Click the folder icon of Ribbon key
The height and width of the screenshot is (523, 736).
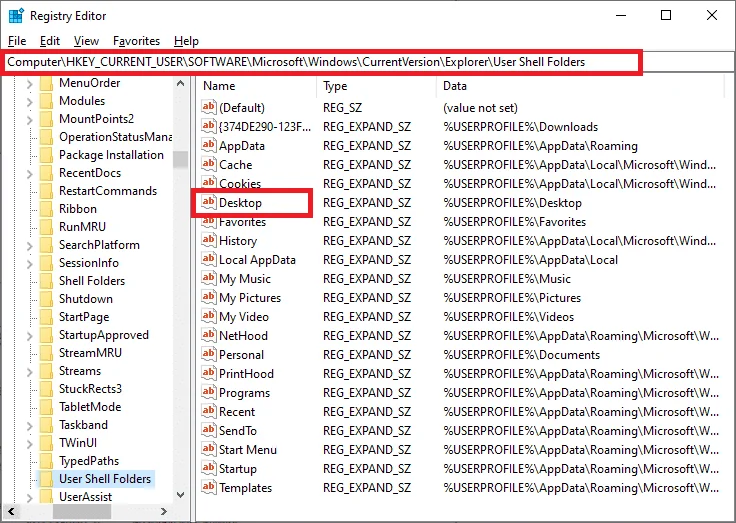[x=46, y=209]
